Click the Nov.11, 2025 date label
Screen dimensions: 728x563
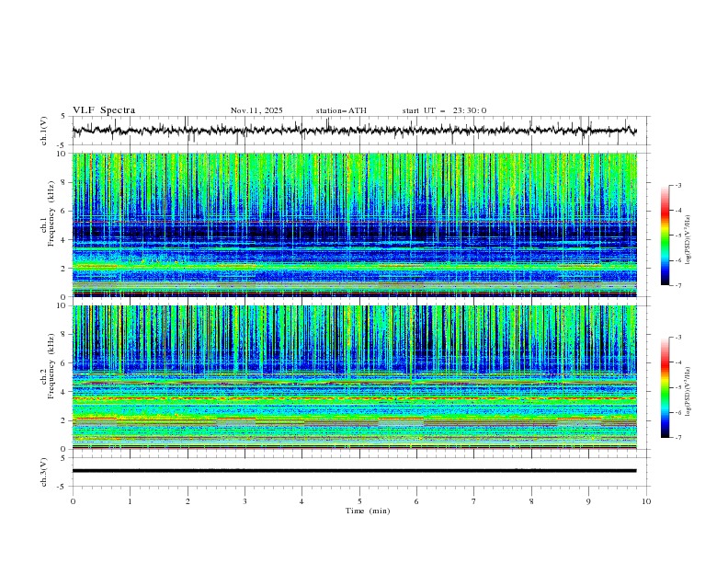coord(256,110)
